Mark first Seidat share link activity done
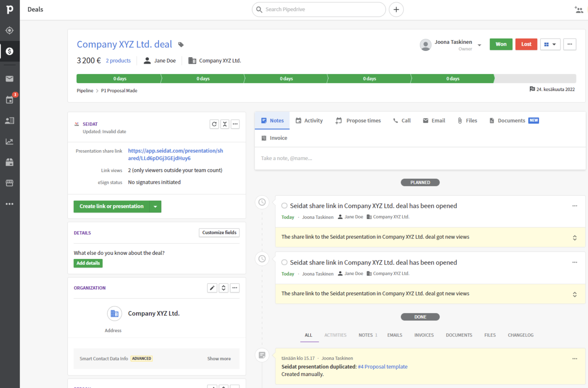This screenshot has width=588, height=388. click(284, 206)
